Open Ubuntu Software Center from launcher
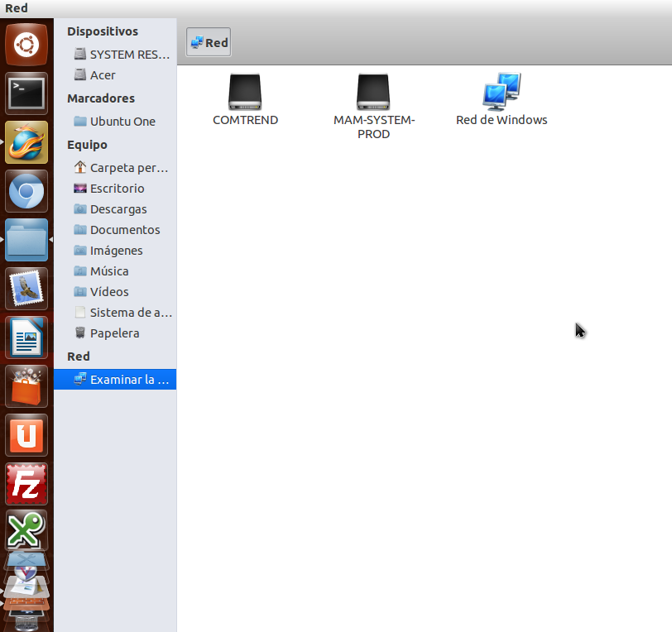This screenshot has height=632, width=672. (26, 386)
